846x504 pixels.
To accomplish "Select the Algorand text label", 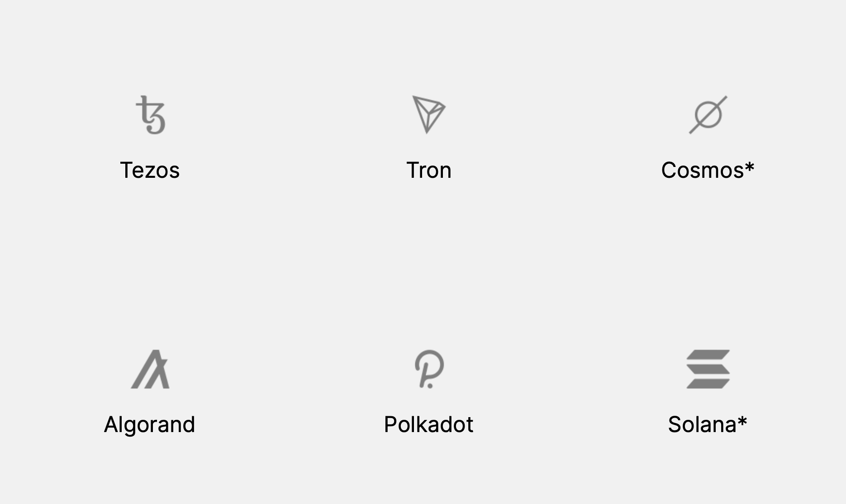I will click(150, 425).
